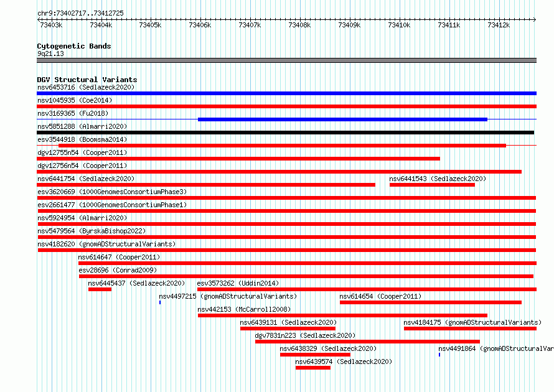This screenshot has width=554, height=392.
Task: Click the red nsv4182620 variant bar
Action: (x=287, y=250)
